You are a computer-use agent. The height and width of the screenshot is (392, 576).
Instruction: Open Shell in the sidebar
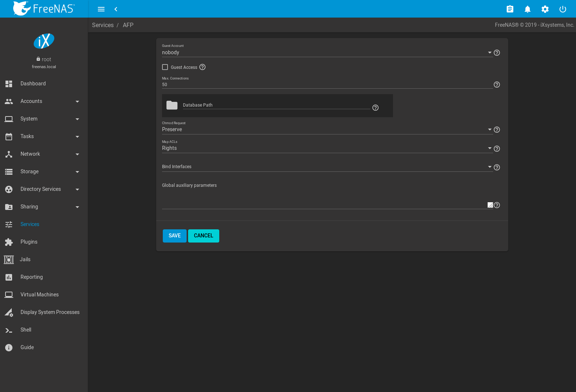[x=26, y=330]
